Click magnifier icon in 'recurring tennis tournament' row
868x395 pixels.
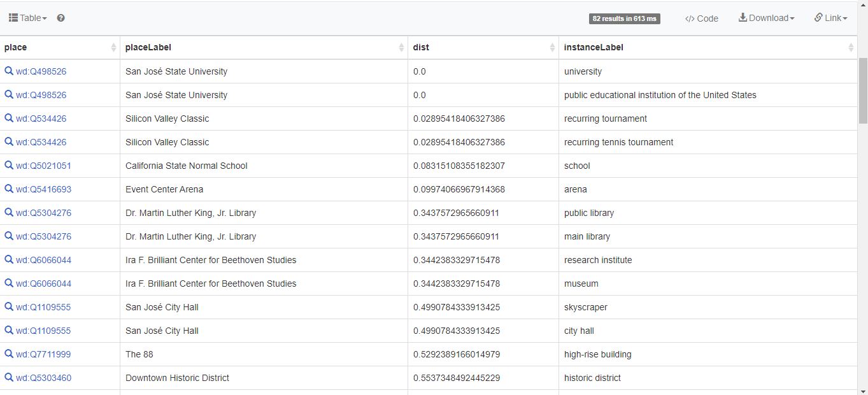(x=9, y=141)
